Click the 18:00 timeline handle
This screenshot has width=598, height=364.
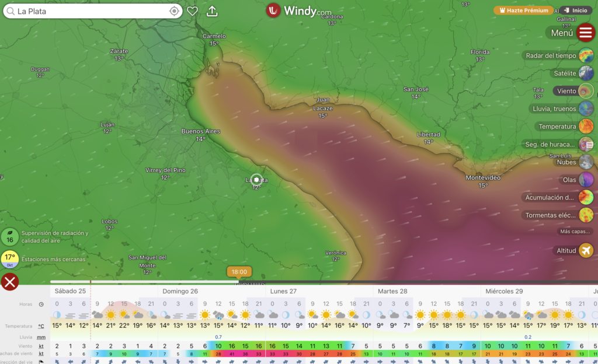click(x=239, y=272)
